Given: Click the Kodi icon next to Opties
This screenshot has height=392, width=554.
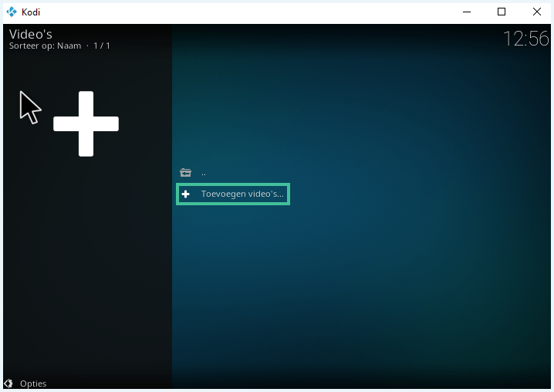Looking at the screenshot, I should pos(8,384).
